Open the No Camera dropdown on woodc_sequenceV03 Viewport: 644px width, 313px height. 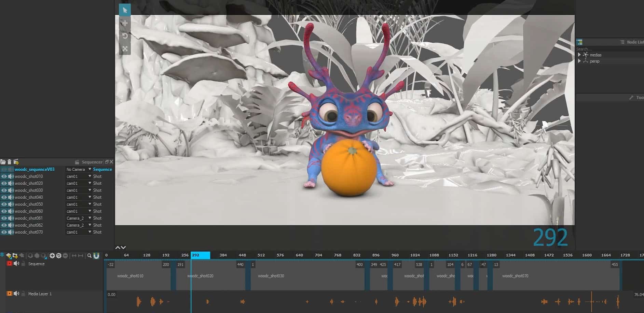[78, 169]
